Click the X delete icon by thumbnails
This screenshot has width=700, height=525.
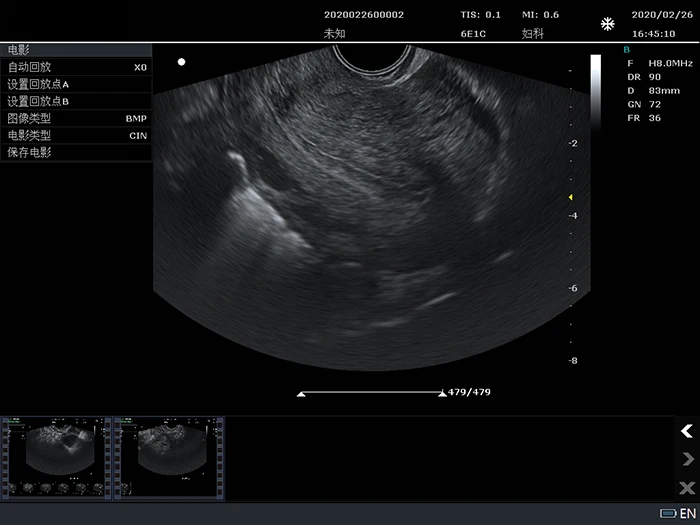(x=686, y=487)
